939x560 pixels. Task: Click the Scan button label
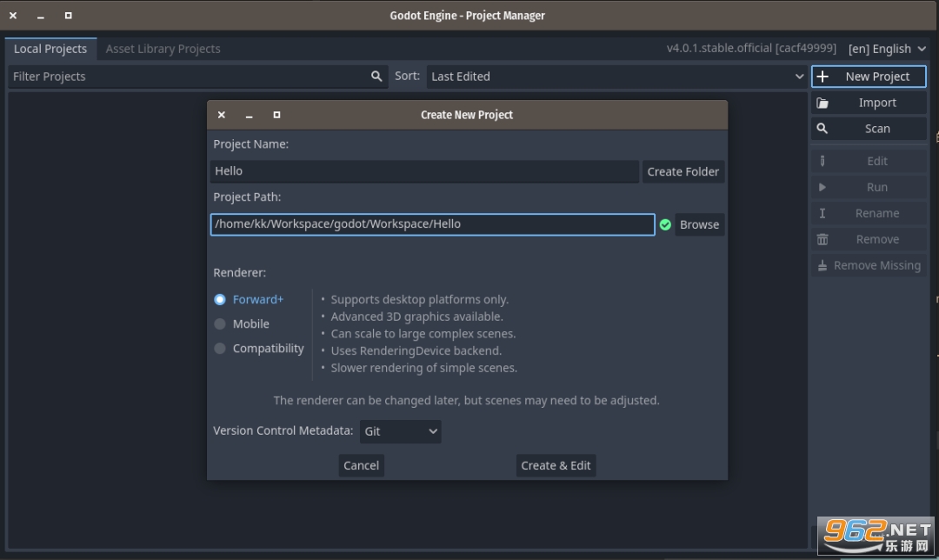tap(877, 129)
